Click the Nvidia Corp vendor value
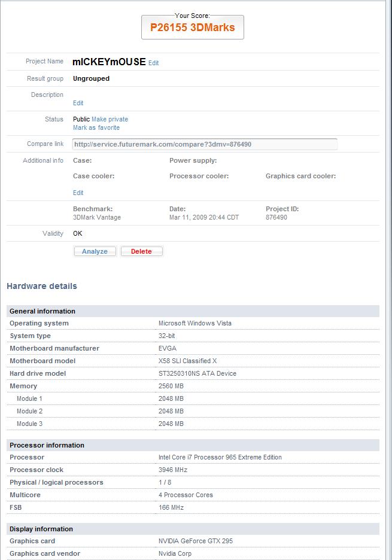This screenshot has width=392, height=560. [x=175, y=553]
